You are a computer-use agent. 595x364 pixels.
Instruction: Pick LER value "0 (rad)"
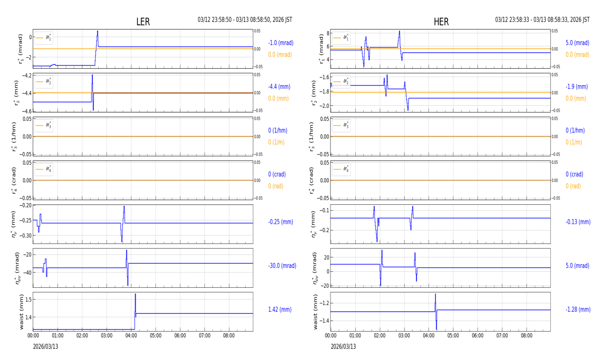click(x=276, y=186)
